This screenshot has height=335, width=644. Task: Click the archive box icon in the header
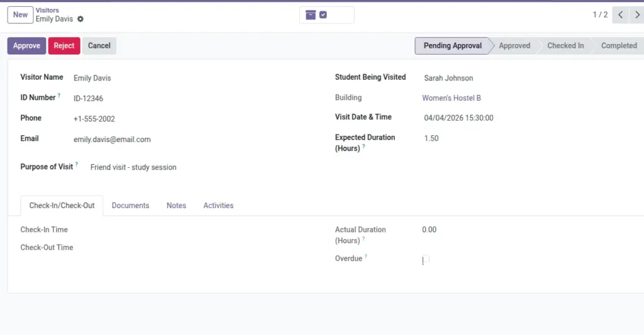pyautogui.click(x=311, y=15)
